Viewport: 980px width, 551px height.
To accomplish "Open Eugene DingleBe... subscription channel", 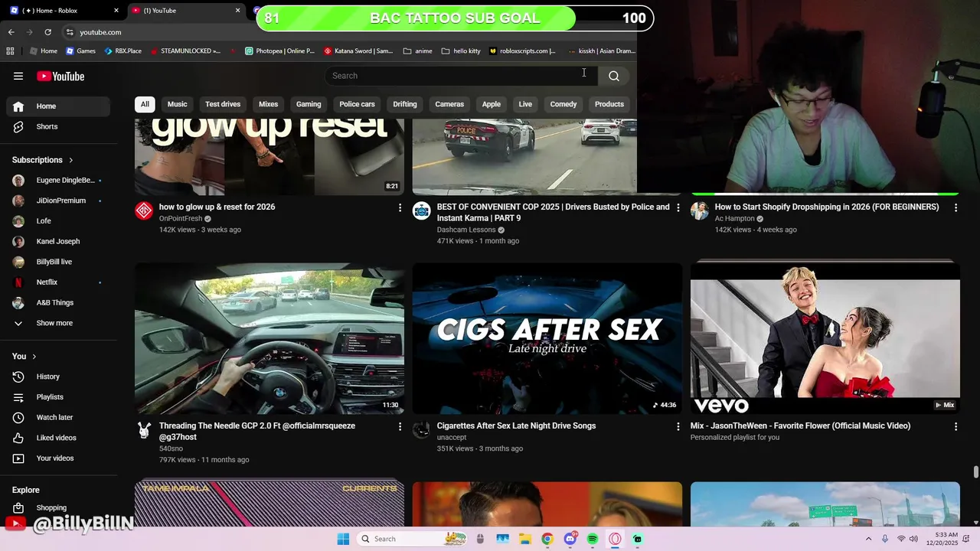I will 58,181.
